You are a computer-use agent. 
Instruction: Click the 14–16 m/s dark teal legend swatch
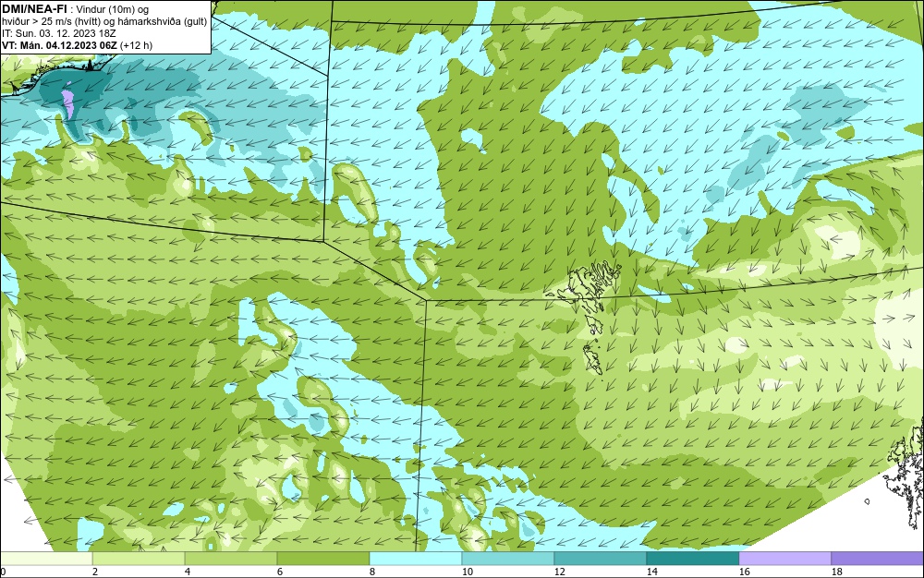pos(693,559)
